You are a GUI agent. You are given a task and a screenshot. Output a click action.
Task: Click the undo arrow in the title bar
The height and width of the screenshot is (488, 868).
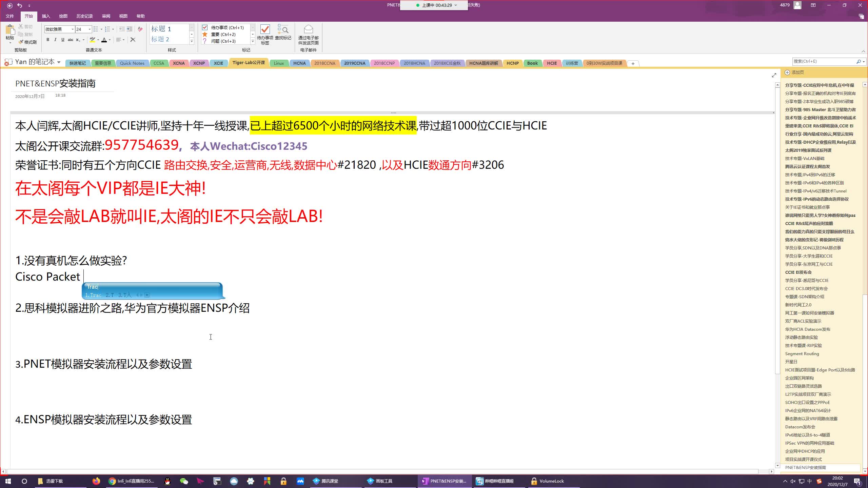click(x=20, y=5)
